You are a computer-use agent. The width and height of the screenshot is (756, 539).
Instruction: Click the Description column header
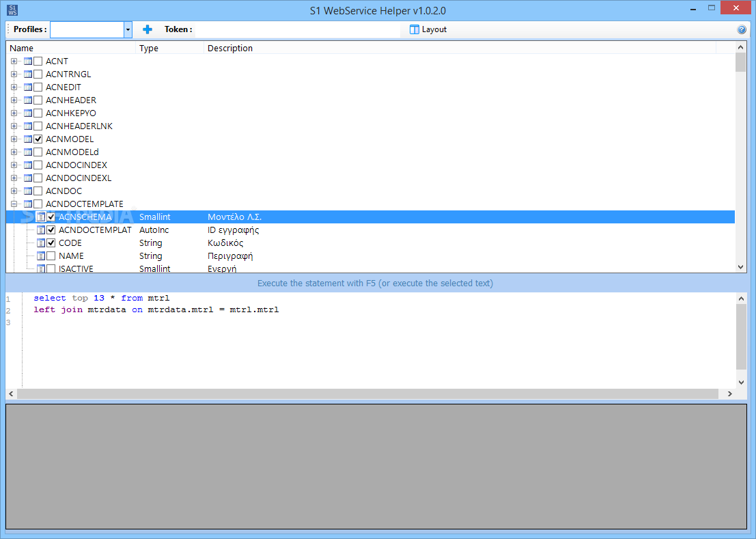tap(460, 48)
